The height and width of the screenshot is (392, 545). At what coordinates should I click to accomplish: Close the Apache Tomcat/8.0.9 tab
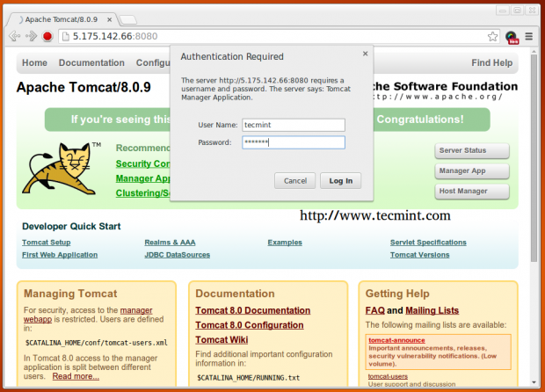point(109,20)
